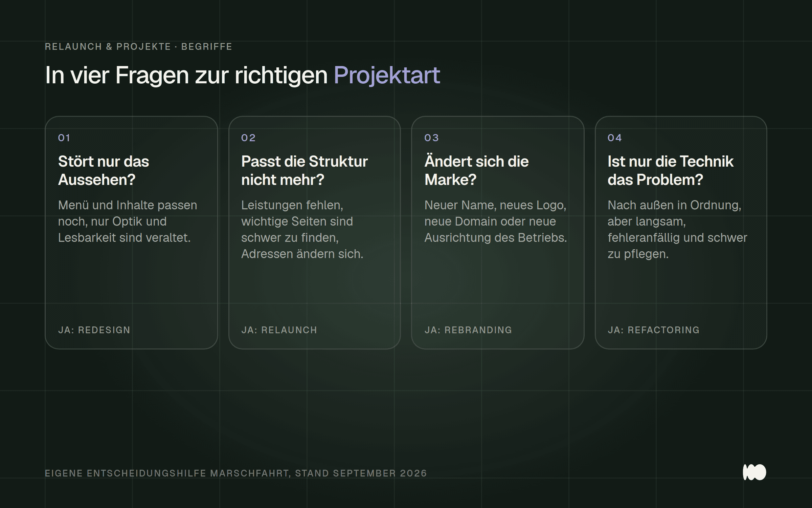Click the number label '02'
Image resolution: width=812 pixels, height=508 pixels.
[248, 138]
